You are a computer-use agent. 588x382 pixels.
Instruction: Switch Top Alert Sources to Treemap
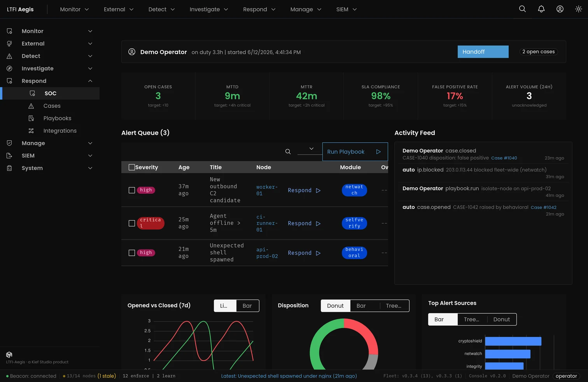tap(472, 319)
